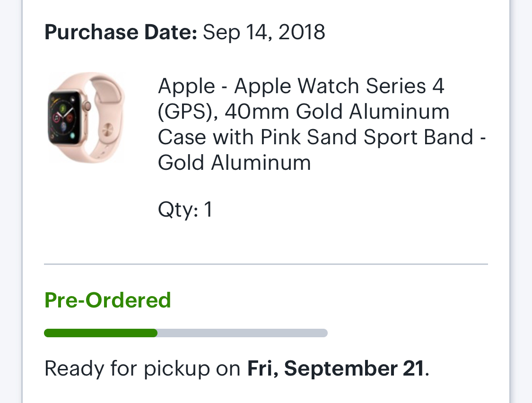Click the Qty label
This screenshot has width=532, height=403.
click(x=178, y=210)
